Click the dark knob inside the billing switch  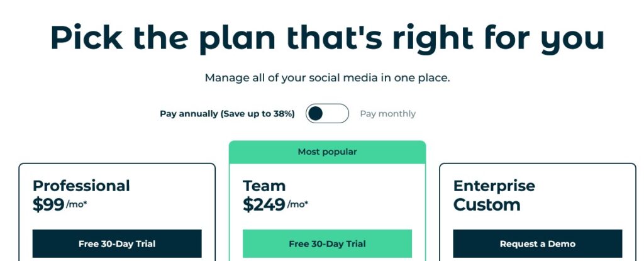[x=316, y=113]
